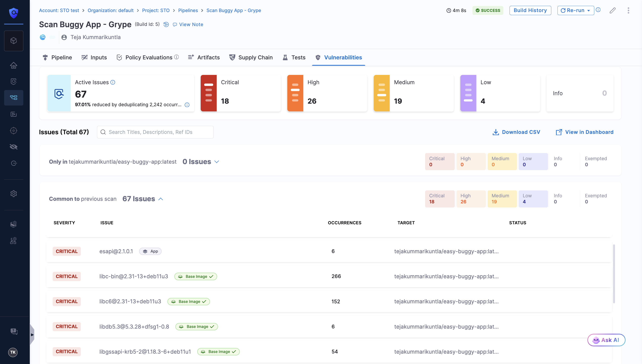Click the home icon in sidebar
This screenshot has height=364, width=642.
tap(14, 65)
